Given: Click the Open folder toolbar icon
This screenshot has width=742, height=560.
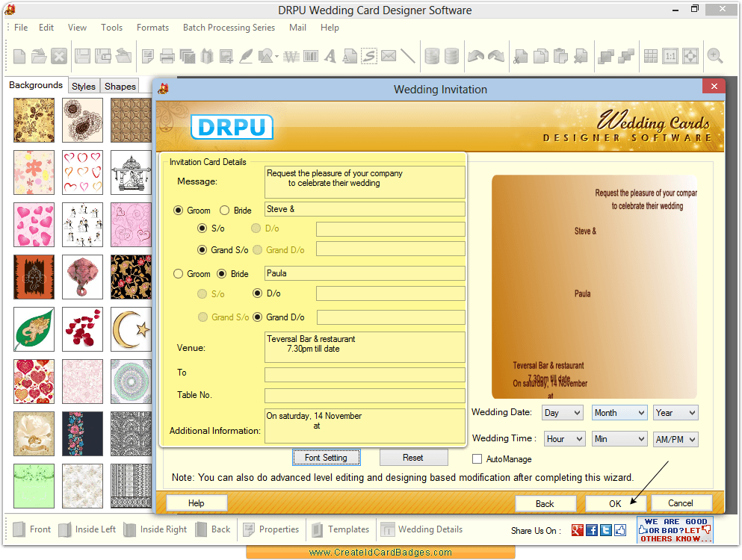Looking at the screenshot, I should [x=39, y=56].
